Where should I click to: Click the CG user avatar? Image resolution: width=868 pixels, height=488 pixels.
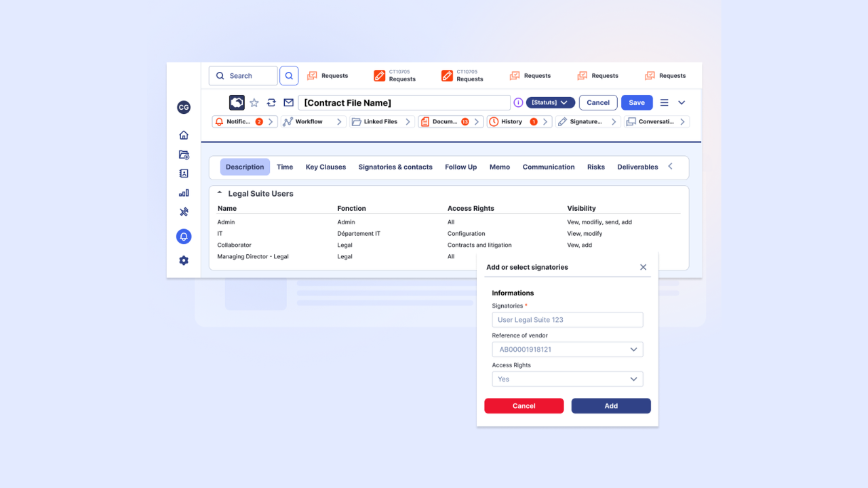point(183,107)
